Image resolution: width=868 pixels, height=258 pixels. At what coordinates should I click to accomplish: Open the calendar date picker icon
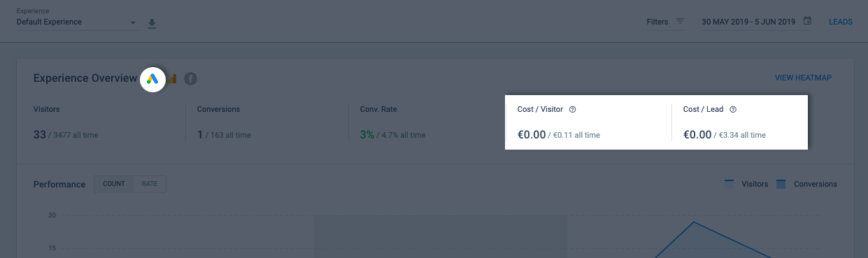807,22
